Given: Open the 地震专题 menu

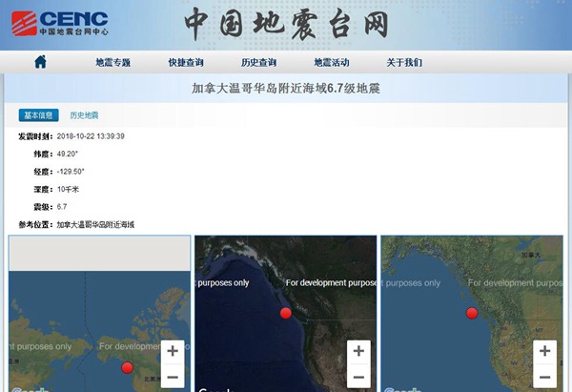Looking at the screenshot, I should click(112, 63).
